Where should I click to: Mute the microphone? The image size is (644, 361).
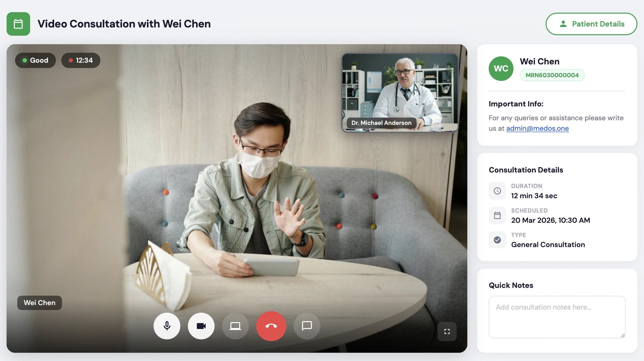click(x=167, y=326)
